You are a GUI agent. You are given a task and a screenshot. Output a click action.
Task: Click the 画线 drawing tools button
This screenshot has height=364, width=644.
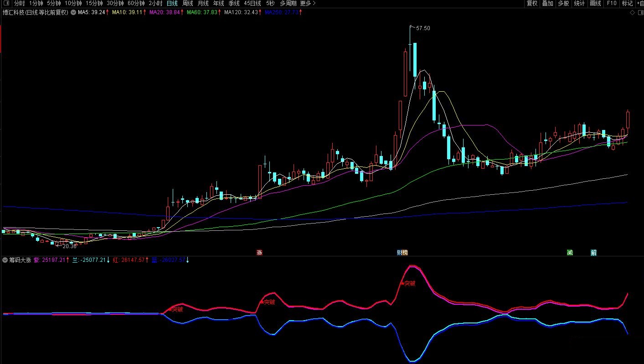(x=595, y=4)
